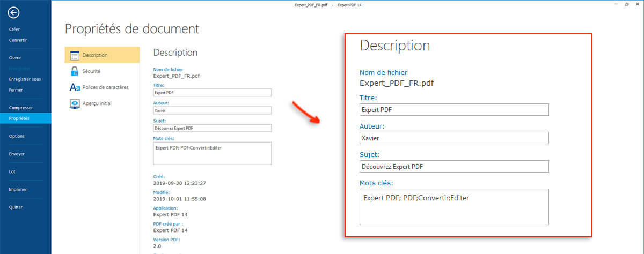
Task: Click Enregistrer sous in the sidebar
Action: [x=25, y=79]
